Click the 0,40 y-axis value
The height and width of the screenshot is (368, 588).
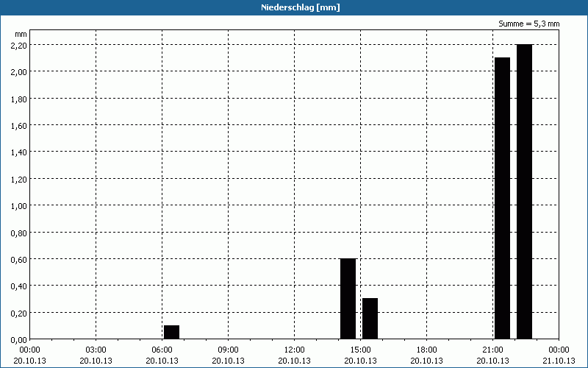point(19,286)
